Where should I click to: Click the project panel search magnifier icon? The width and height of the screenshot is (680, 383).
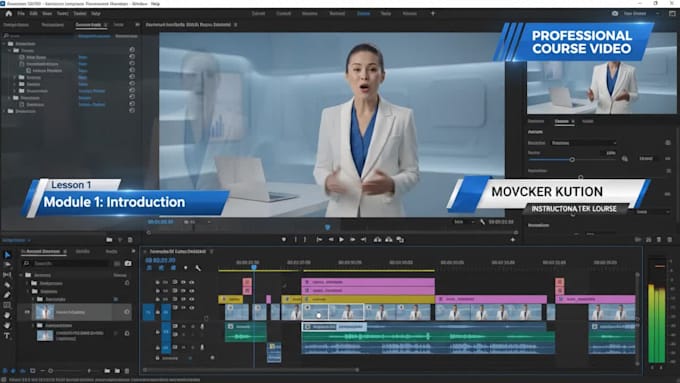26,263
